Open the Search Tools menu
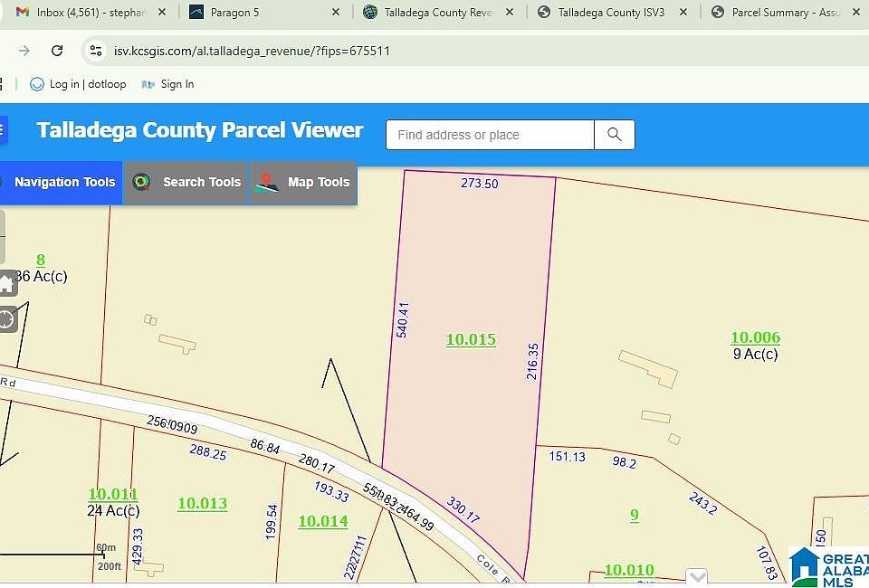This screenshot has width=869, height=588. pos(187,183)
